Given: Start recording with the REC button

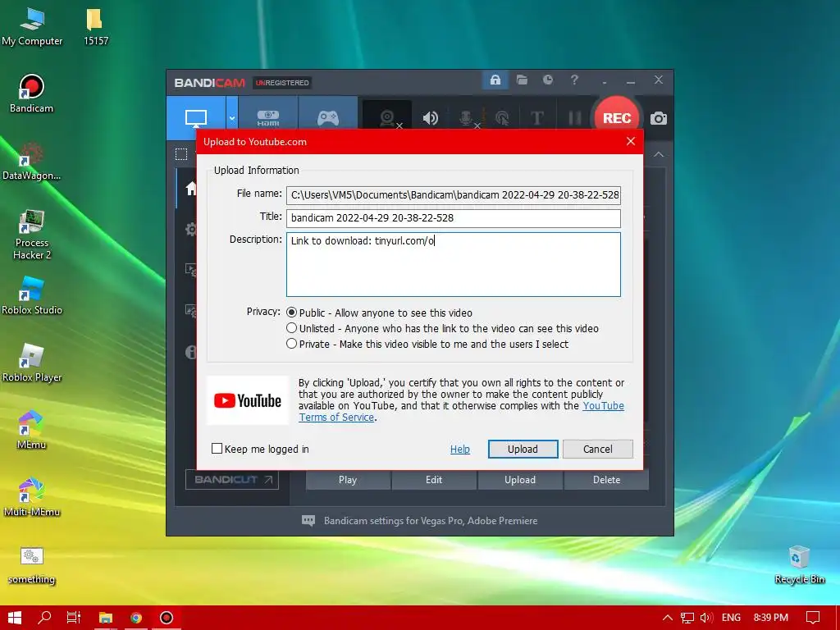Looking at the screenshot, I should pos(617,118).
